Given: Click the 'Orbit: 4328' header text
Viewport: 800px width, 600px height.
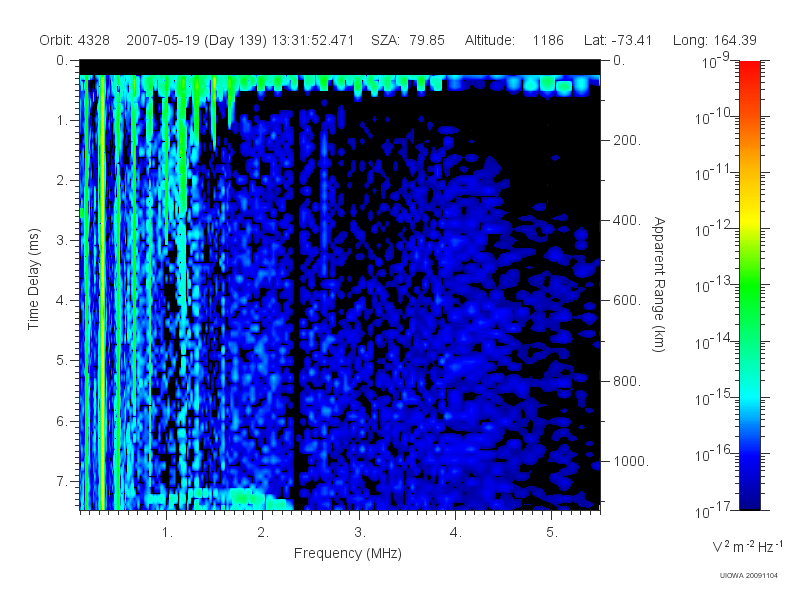Looking at the screenshot, I should pyautogui.click(x=74, y=40).
